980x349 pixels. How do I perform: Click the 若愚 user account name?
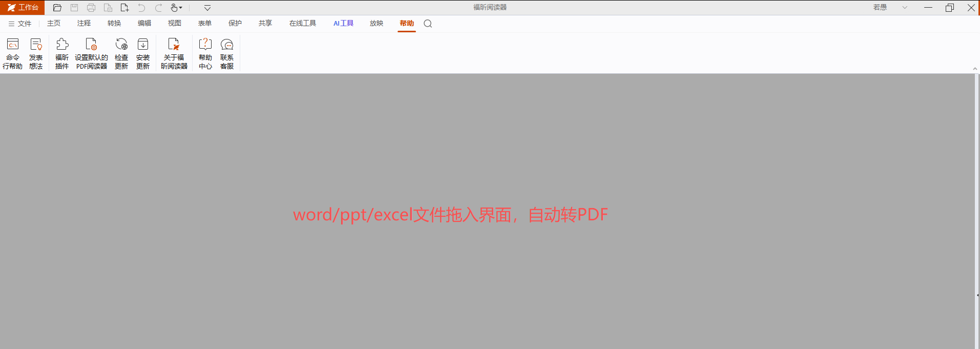tap(880, 7)
